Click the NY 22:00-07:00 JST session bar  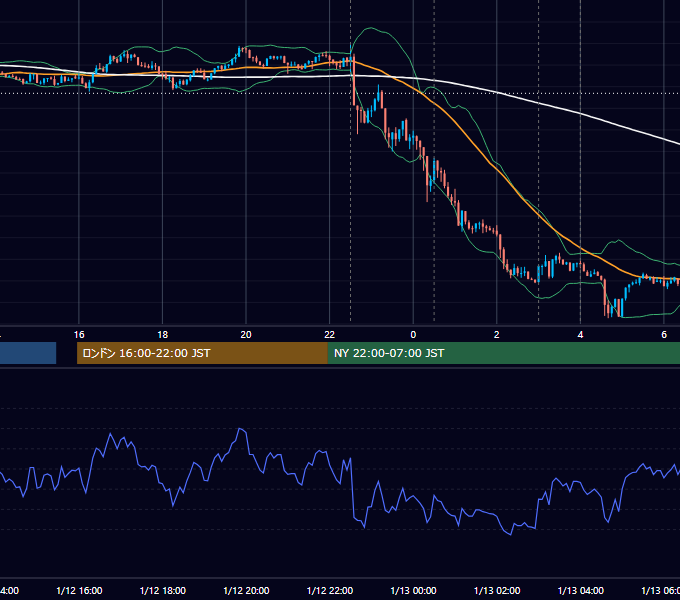pyautogui.click(x=504, y=353)
